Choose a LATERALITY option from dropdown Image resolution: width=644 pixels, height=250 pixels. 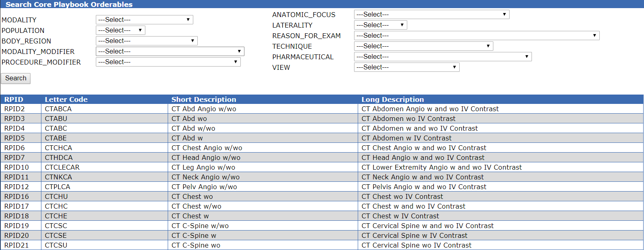point(380,25)
